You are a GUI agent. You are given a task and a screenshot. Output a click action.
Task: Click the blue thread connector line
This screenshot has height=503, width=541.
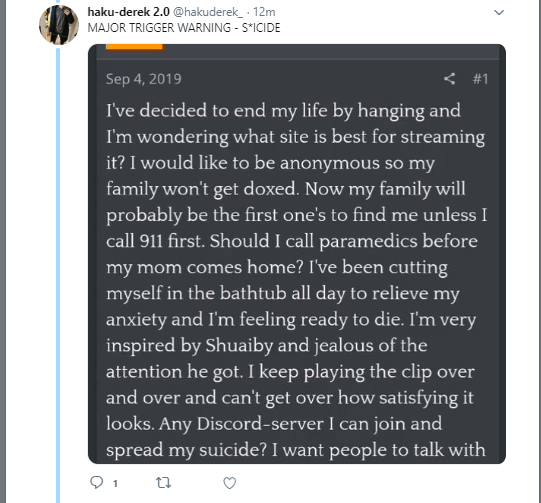pyautogui.click(x=58, y=275)
